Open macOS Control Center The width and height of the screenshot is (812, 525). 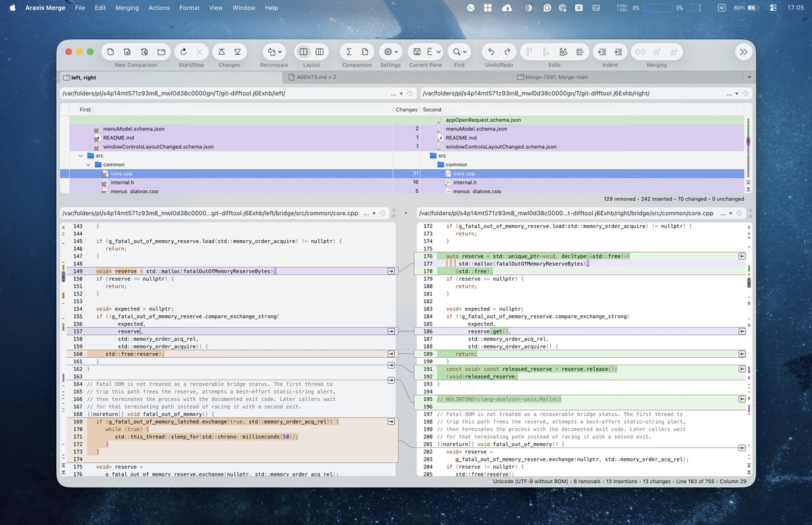click(773, 7)
